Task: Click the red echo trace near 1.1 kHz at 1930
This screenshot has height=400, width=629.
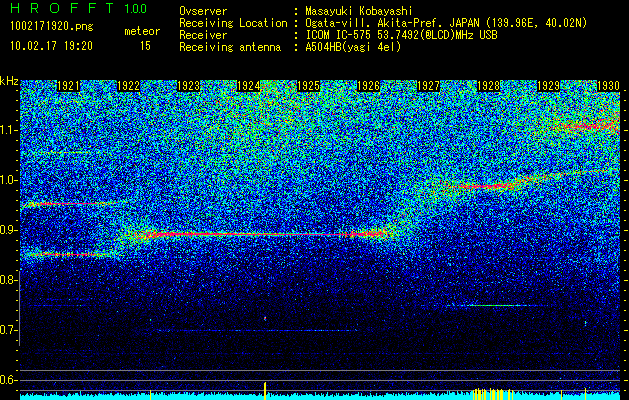Action: tap(588, 126)
